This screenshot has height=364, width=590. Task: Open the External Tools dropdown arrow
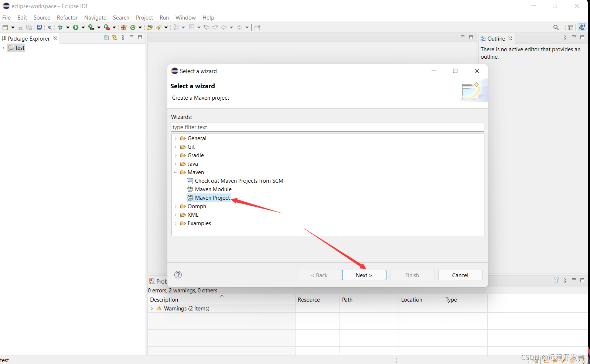[x=114, y=27]
